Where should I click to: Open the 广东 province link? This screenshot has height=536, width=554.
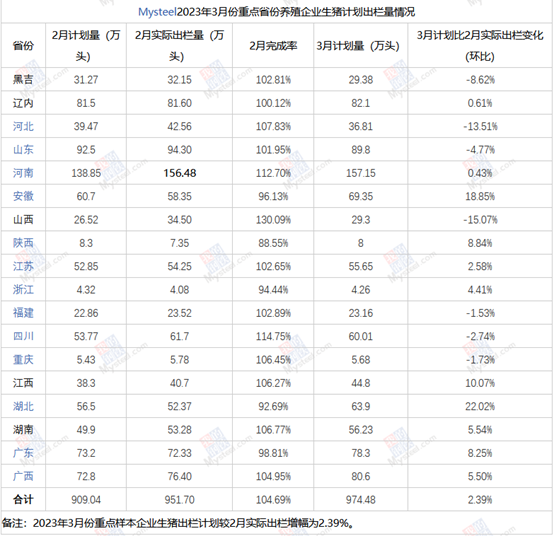pos(23,453)
